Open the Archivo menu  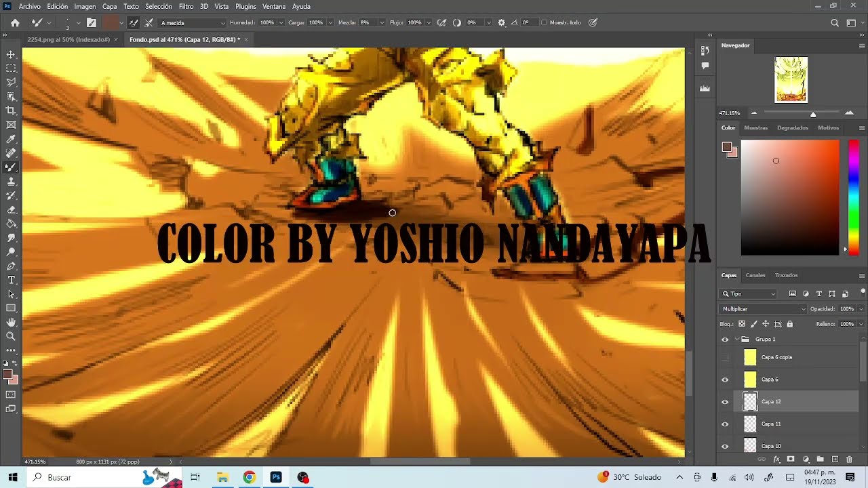pyautogui.click(x=30, y=6)
